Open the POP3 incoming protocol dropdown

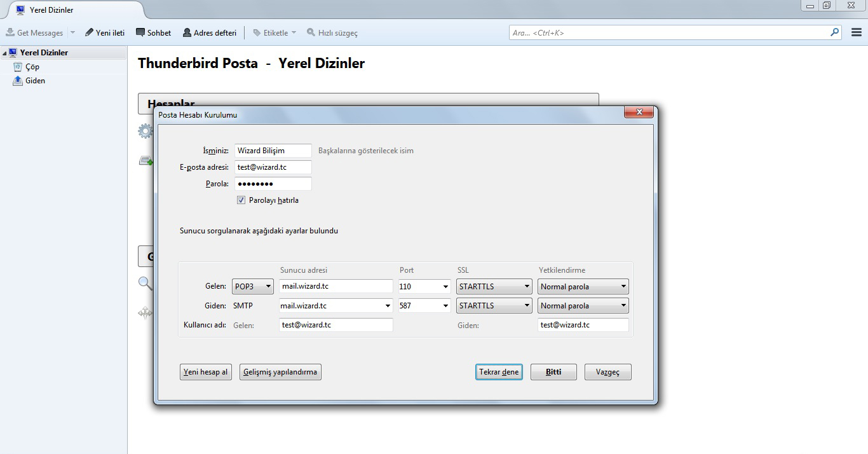click(x=253, y=287)
